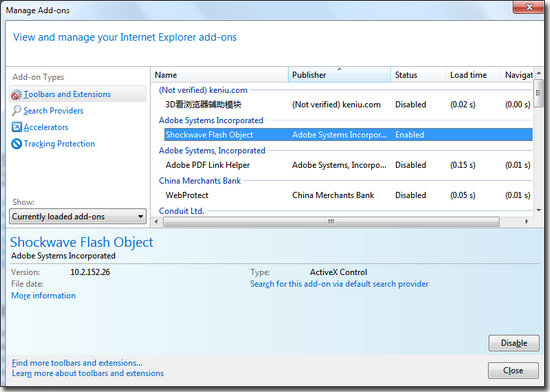Click the version number 10.2.152.26
The width and height of the screenshot is (550, 392).
click(x=90, y=272)
